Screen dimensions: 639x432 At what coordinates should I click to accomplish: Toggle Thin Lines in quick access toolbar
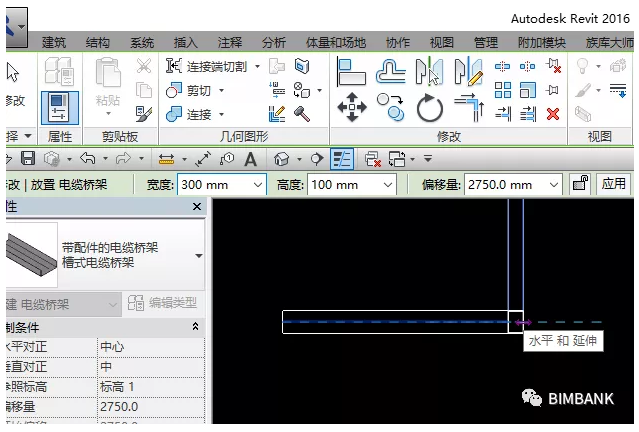click(342, 159)
